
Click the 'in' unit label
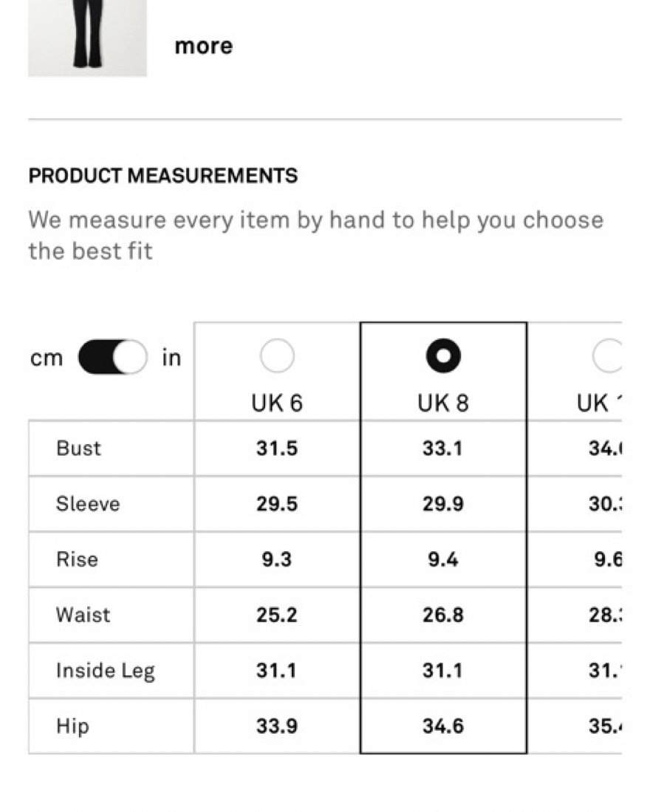[172, 358]
